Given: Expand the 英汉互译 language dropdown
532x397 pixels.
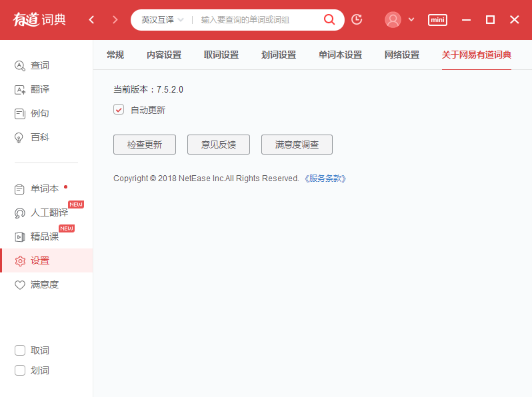Looking at the screenshot, I should 162,20.
